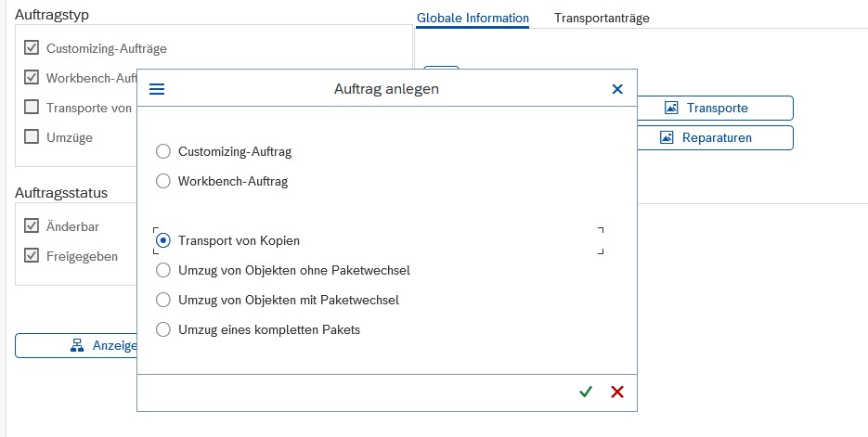
Task: Cancel with the red X icon
Action: [617, 392]
